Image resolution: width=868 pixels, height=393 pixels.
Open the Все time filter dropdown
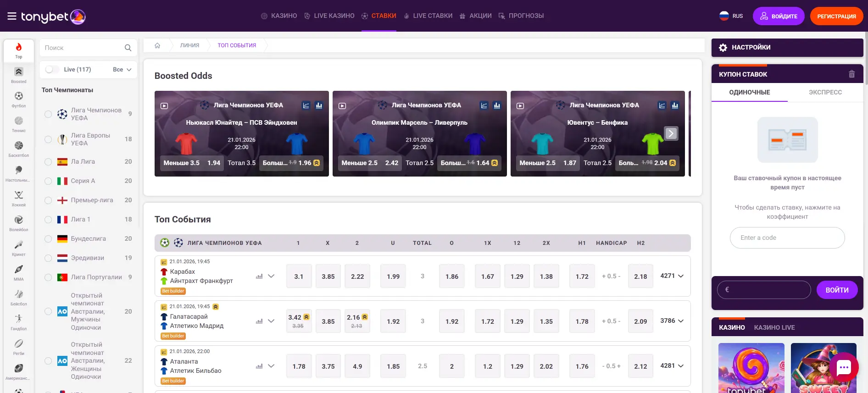click(x=122, y=70)
